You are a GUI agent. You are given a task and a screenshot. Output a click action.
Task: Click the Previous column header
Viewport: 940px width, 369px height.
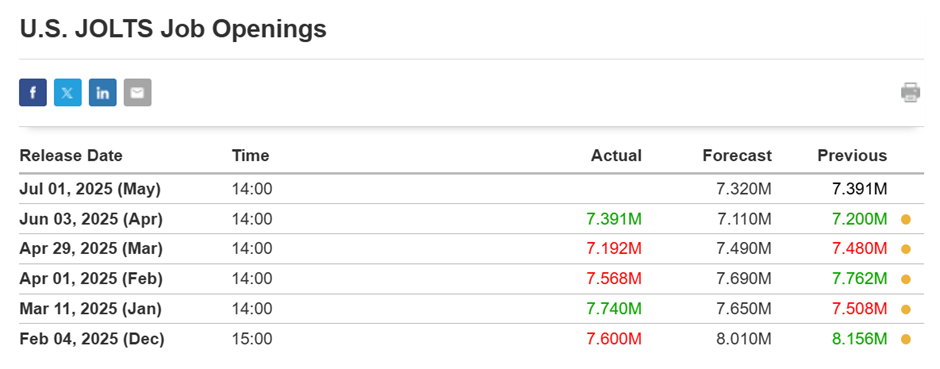tap(852, 156)
